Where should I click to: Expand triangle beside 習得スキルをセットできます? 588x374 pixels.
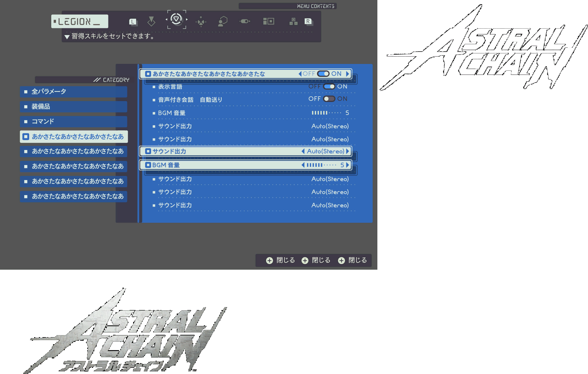tap(67, 37)
